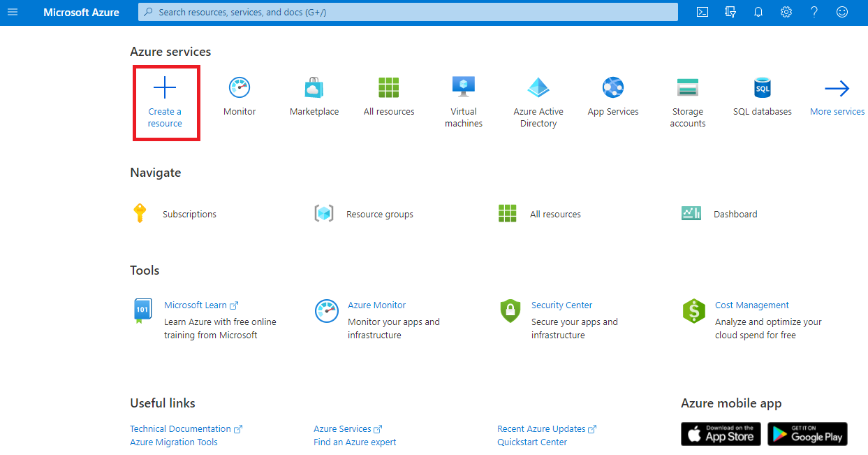Screen dimensions: 868x455
Task: Open the Directory and subscription filter icon
Action: [730, 12]
